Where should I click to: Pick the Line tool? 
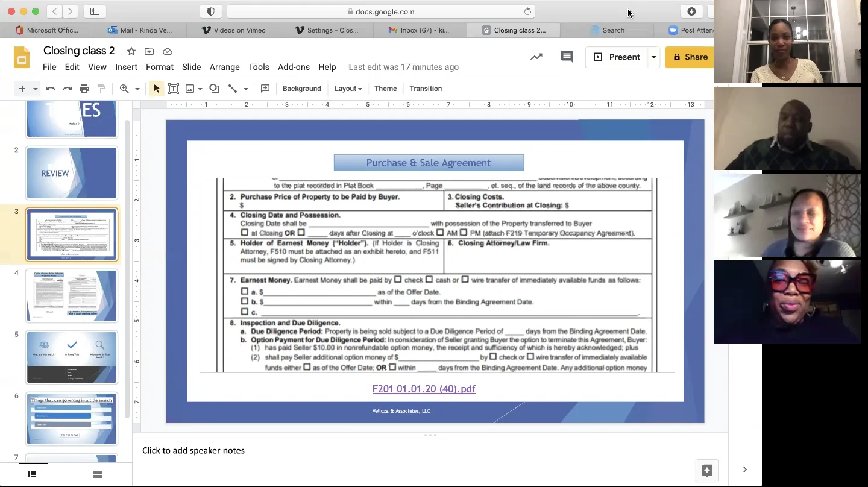pyautogui.click(x=233, y=89)
